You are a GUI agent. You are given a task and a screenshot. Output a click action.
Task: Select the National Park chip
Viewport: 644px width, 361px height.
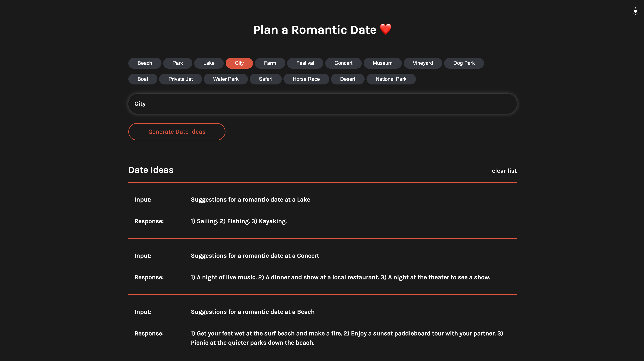tap(391, 79)
